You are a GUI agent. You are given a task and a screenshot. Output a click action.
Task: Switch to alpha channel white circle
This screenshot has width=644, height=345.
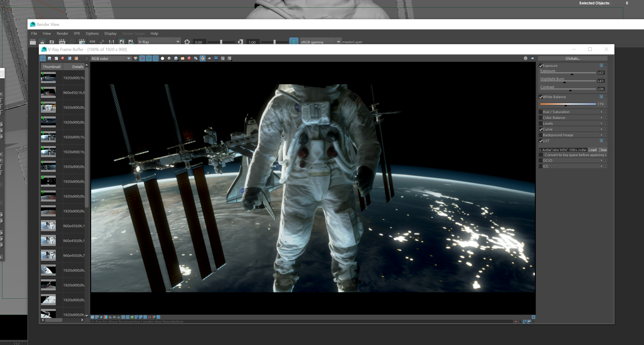[163, 58]
